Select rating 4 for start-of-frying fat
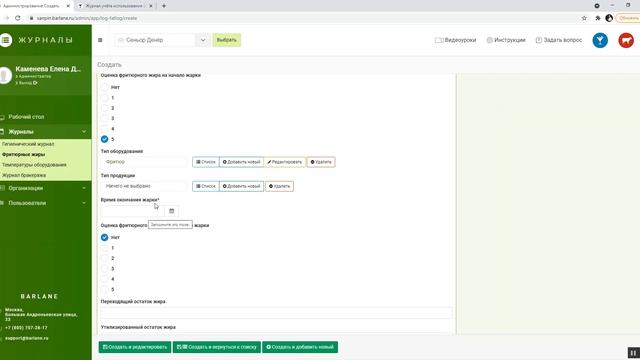Screen dimensions: 640x360 click(104, 129)
